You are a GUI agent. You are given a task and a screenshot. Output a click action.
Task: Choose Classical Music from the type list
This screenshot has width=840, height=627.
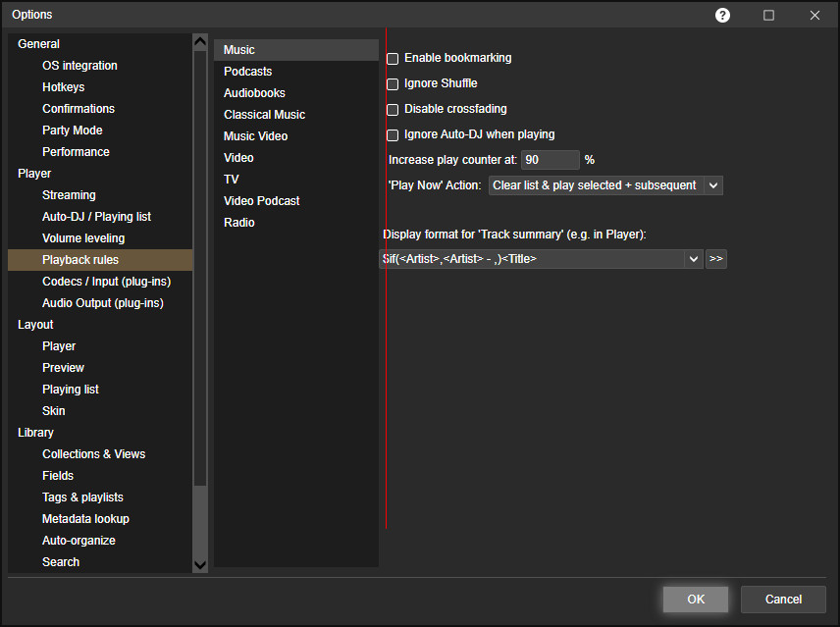click(264, 115)
